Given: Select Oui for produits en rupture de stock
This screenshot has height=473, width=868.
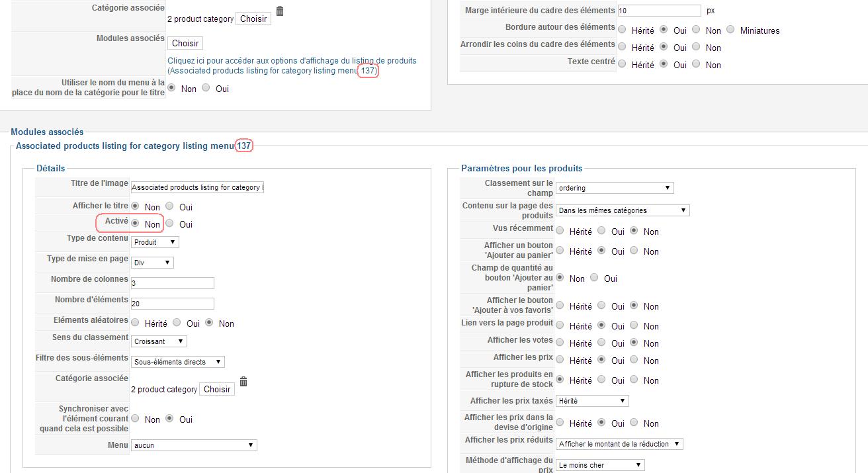Looking at the screenshot, I should point(601,379).
